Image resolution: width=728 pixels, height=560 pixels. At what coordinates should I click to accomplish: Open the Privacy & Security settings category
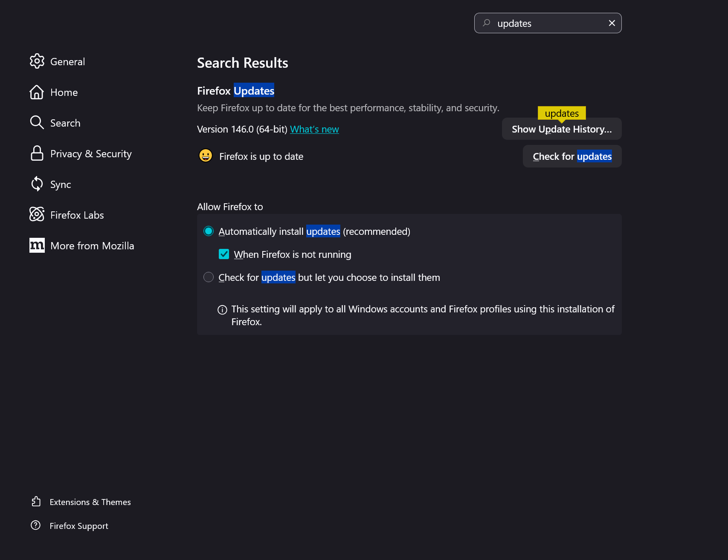[x=91, y=154]
